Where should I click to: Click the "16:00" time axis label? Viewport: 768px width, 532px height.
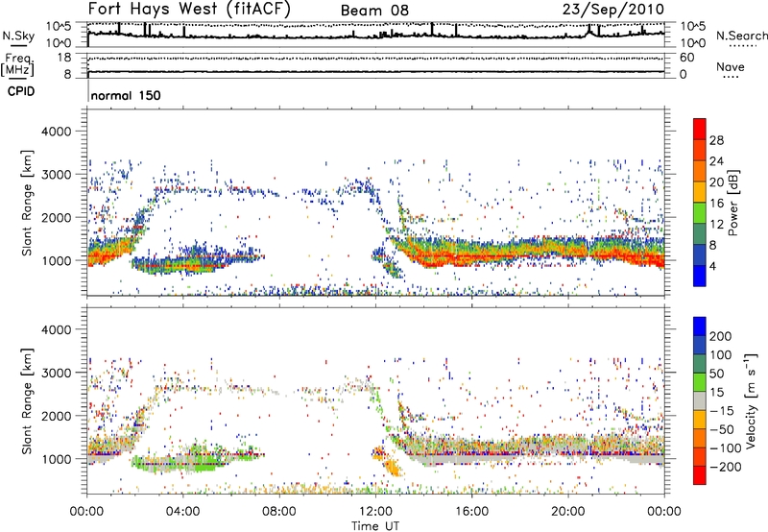coord(471,512)
